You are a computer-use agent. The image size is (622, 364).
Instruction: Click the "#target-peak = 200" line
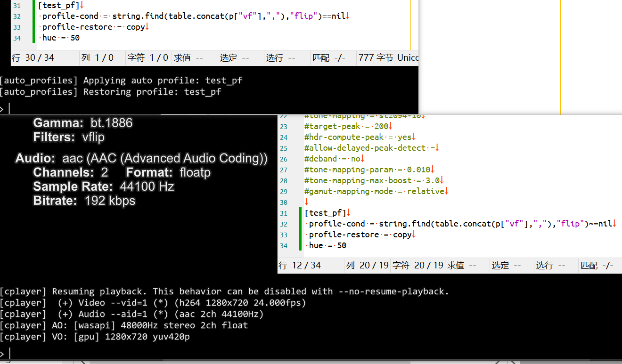(x=349, y=127)
